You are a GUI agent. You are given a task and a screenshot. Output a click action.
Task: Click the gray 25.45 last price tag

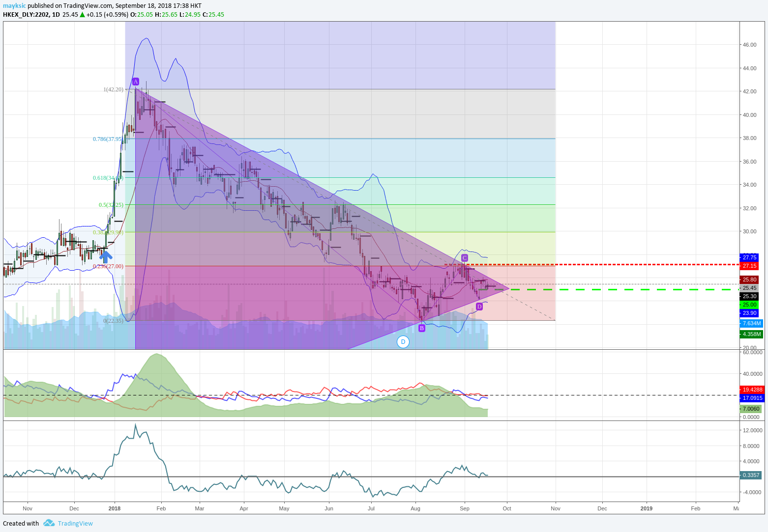coord(749,288)
